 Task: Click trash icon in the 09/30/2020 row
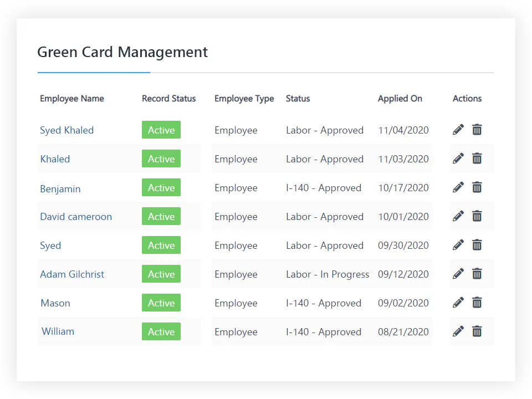click(477, 245)
